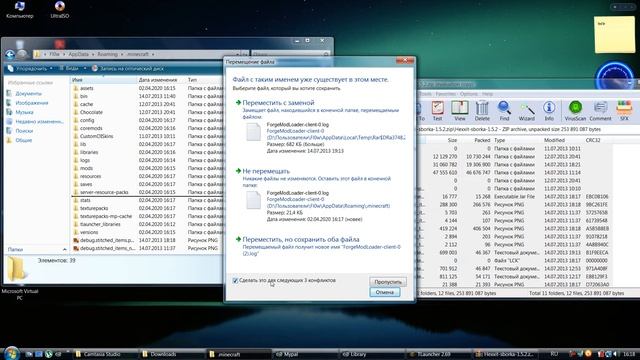The height and width of the screenshot is (360, 640).
Task: Select the Chocolate folder in Explorer
Action: pyautogui.click(x=91, y=112)
